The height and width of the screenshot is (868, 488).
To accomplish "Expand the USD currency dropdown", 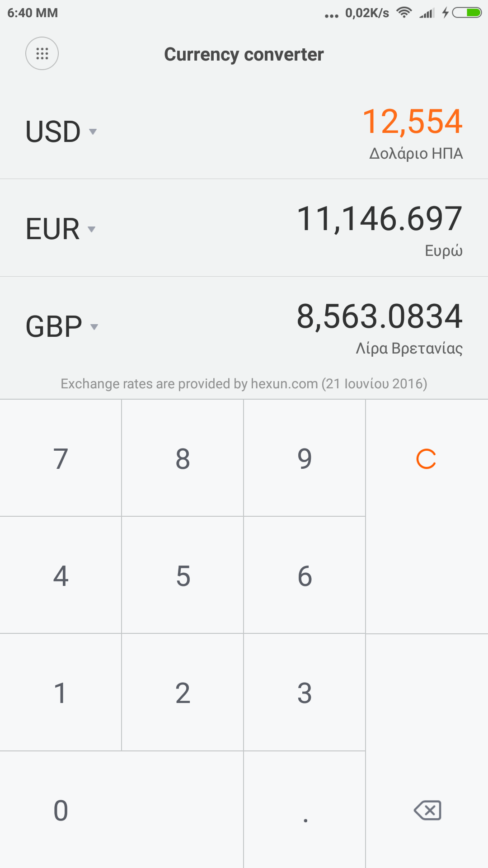I will 61,132.
